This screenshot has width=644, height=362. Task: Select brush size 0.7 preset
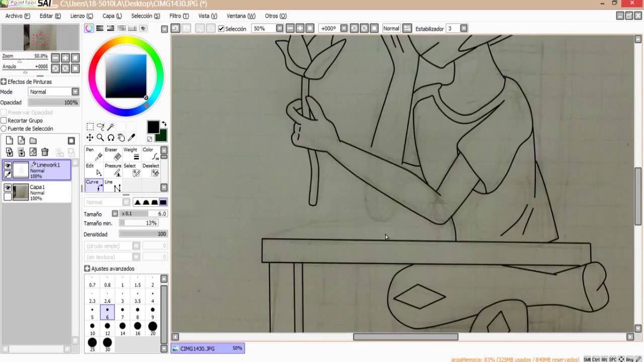tap(92, 281)
